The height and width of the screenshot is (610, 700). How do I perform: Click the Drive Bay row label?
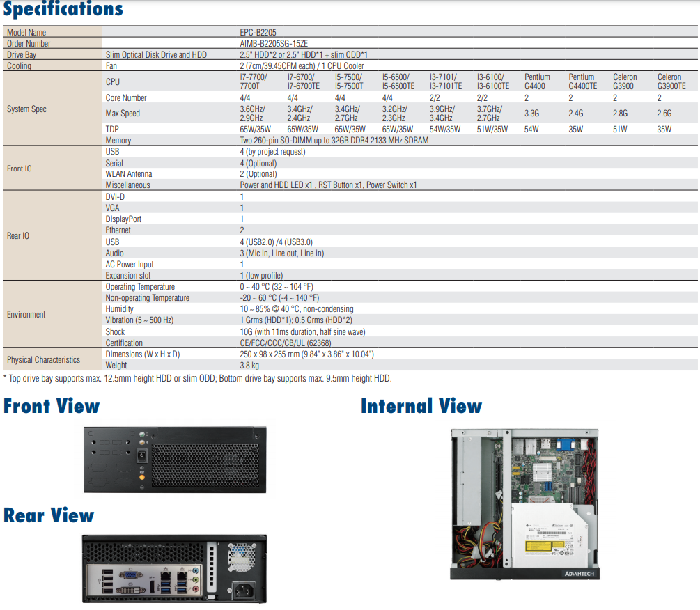(22, 54)
